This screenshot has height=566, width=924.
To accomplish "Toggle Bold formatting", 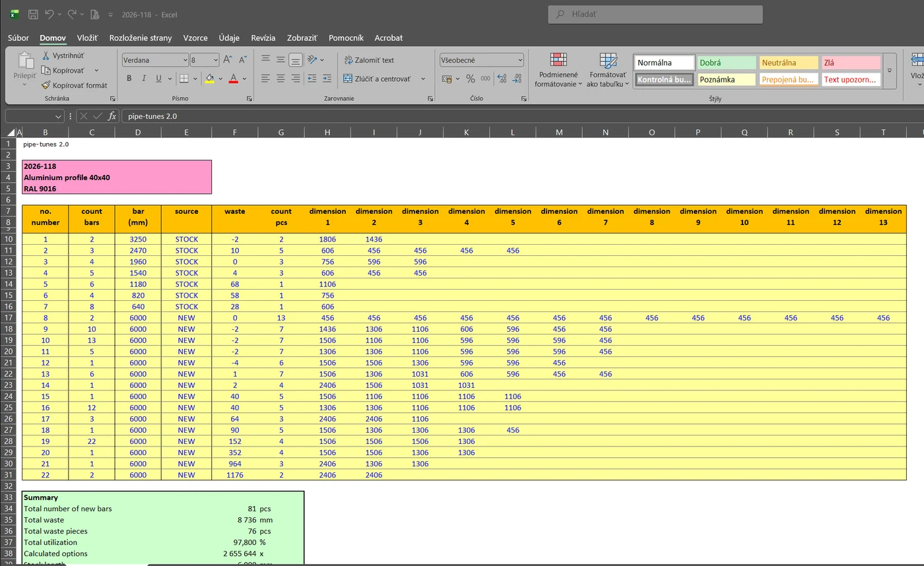I will tap(129, 79).
